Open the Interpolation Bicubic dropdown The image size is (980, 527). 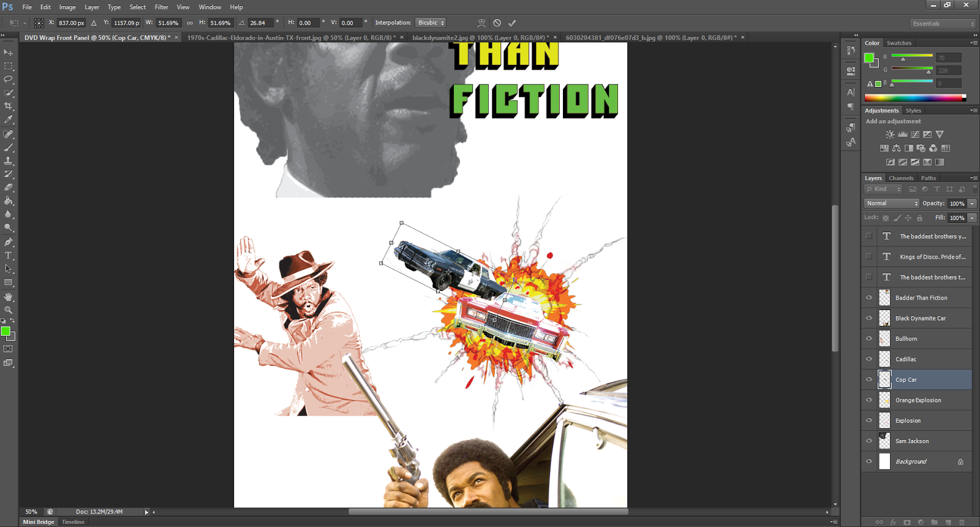click(431, 23)
